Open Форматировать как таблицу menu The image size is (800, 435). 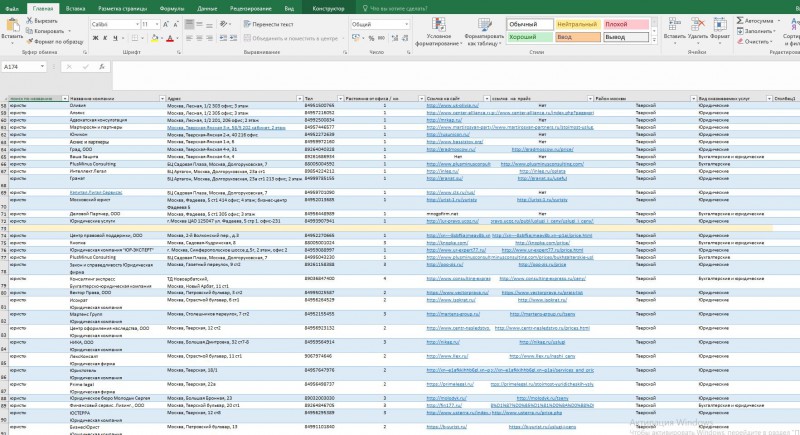click(484, 32)
